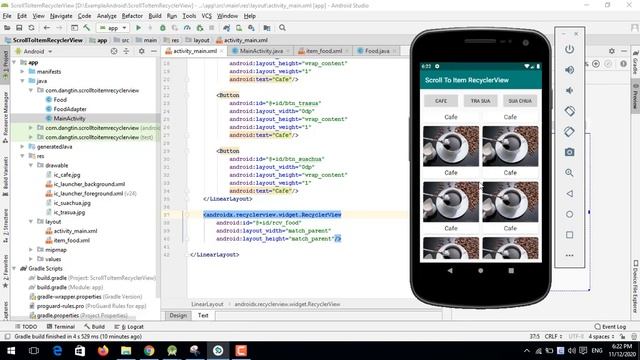
Task: Collapse Gradle Scripts node
Action: click(x=15, y=268)
